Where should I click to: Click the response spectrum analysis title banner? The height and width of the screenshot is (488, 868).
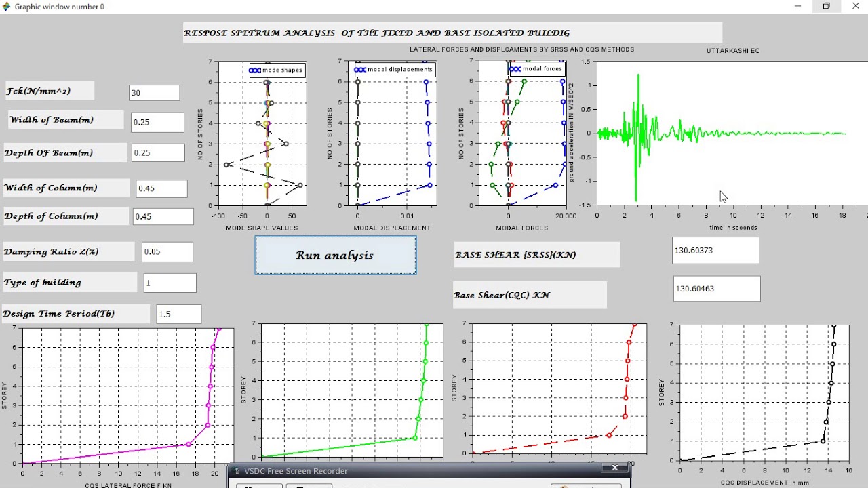pos(452,33)
